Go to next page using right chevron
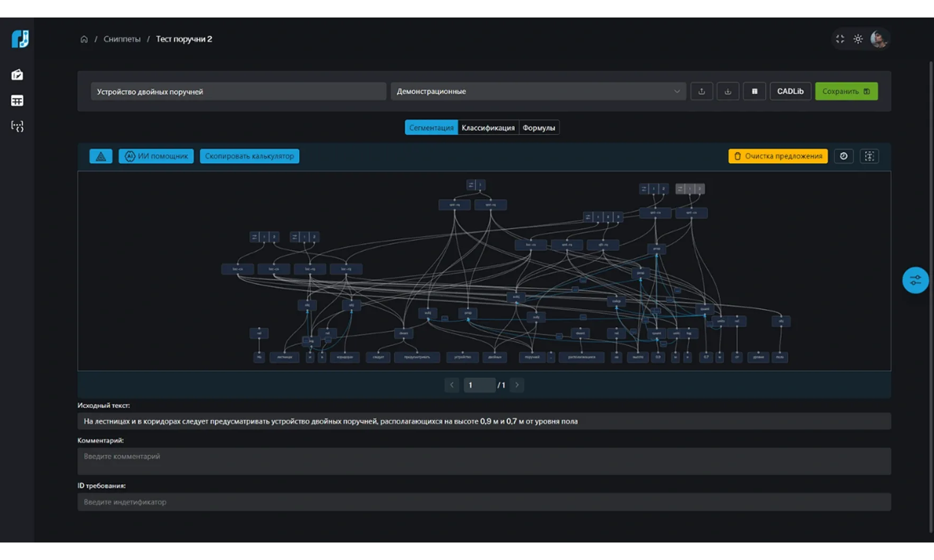This screenshot has height=560, width=934. [517, 385]
